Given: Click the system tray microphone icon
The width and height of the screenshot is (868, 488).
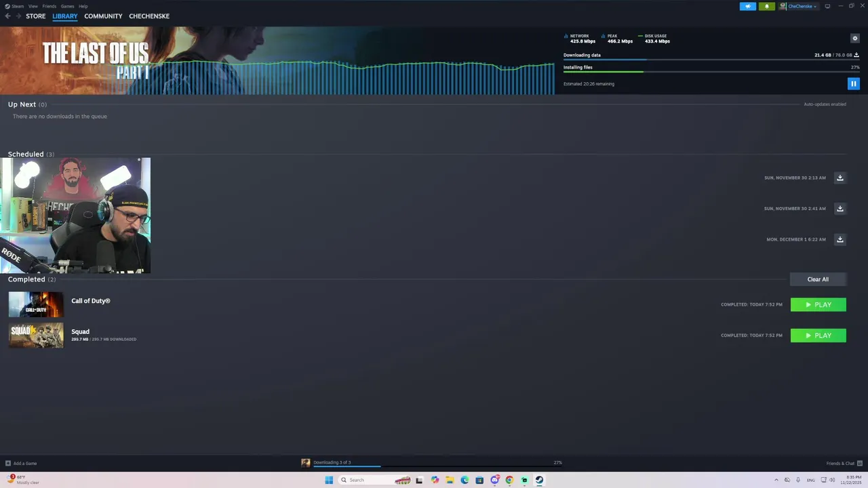Looking at the screenshot, I should pos(798,480).
